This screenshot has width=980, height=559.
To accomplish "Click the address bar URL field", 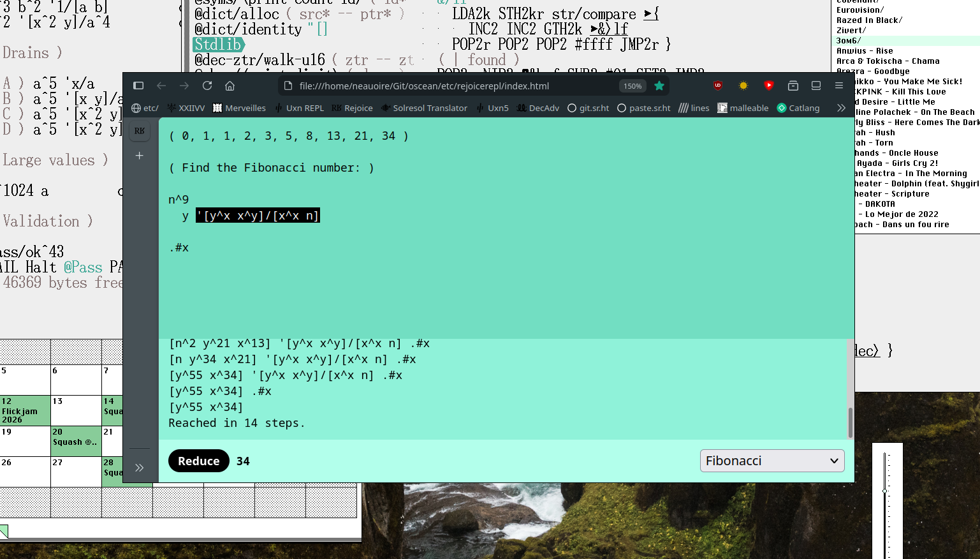I will tap(446, 86).
